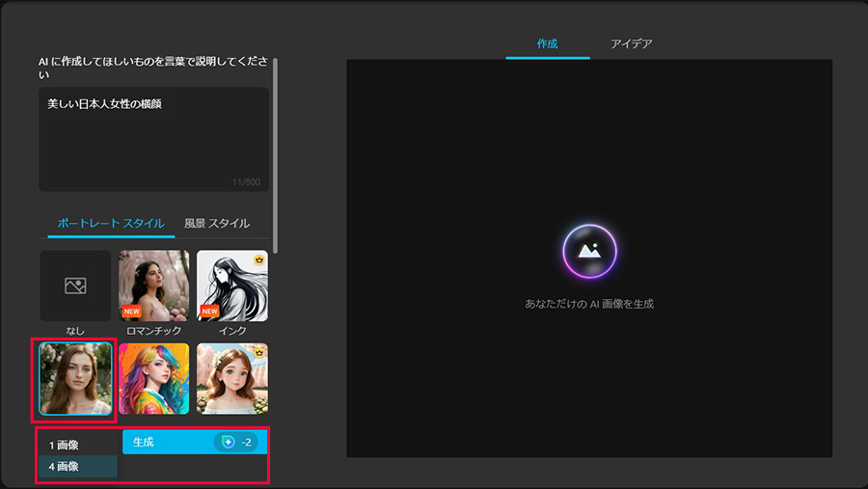Screen dimensions: 868x489
Task: Switch to the ポートレート スタイル tab
Action: (111, 223)
